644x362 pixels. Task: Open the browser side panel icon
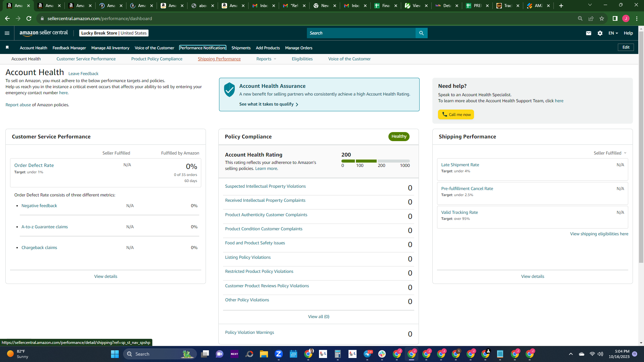coord(615,18)
